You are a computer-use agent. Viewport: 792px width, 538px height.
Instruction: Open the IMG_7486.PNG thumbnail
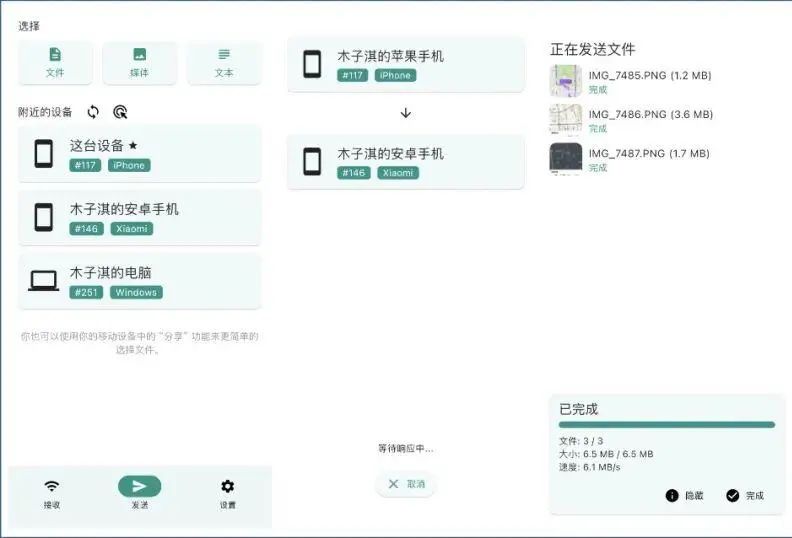pos(566,120)
